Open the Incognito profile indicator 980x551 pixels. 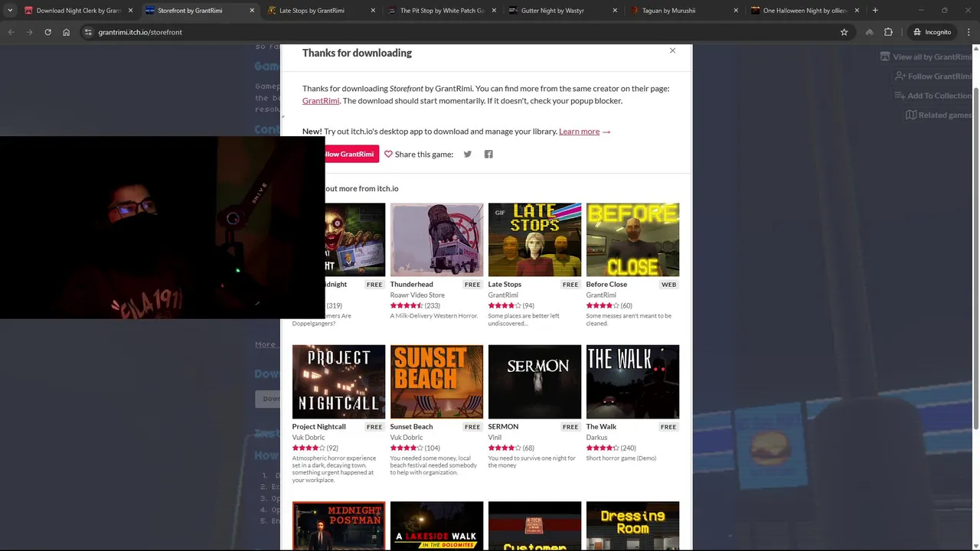click(x=932, y=32)
